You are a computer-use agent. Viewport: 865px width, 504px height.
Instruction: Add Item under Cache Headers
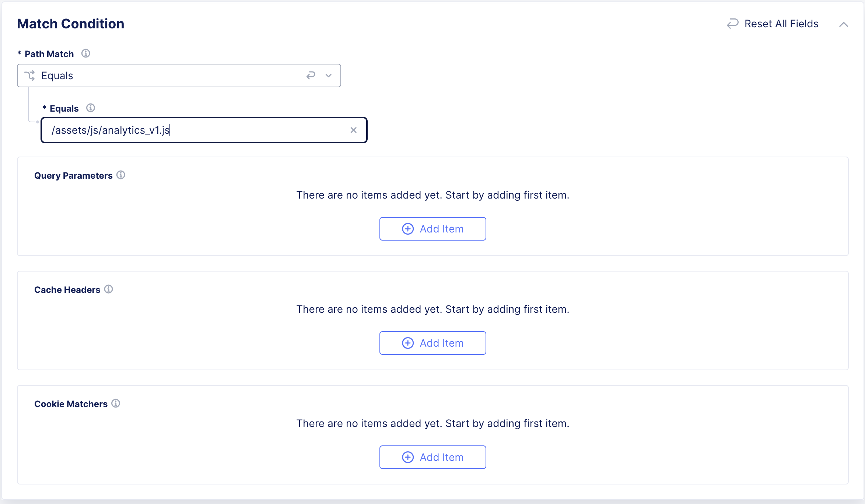(x=432, y=343)
